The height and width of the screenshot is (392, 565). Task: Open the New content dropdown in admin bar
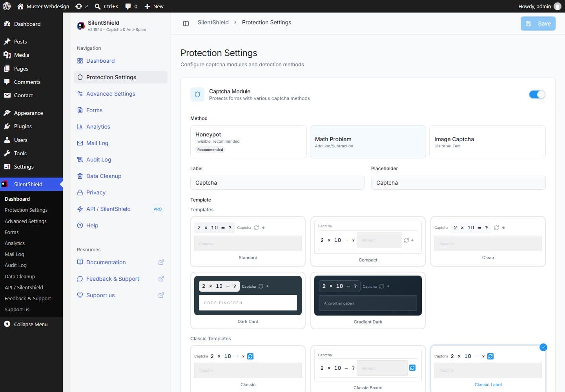154,6
